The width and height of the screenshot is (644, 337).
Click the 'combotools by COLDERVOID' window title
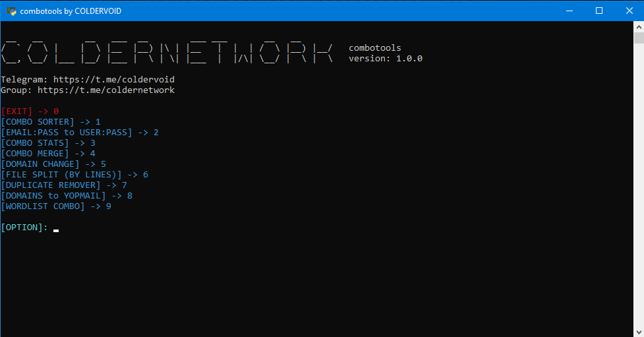(71, 11)
